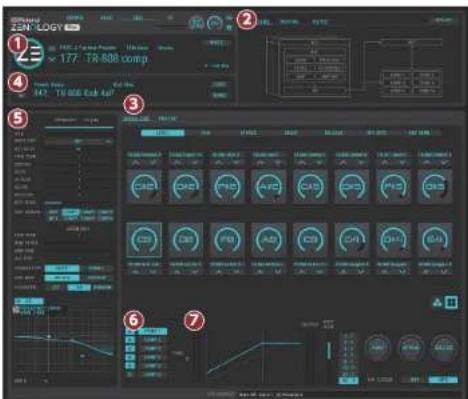Toggle the COMP 6 on/off switch
The height and width of the screenshot is (399, 468).
pyautogui.click(x=130, y=374)
